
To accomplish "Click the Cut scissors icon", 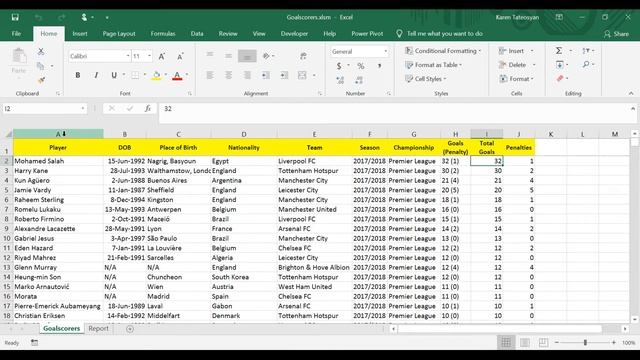I will point(41,51).
